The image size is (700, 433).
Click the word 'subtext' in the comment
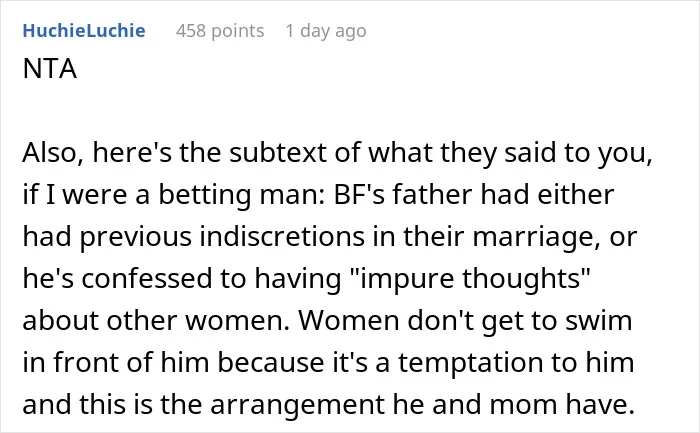278,153
